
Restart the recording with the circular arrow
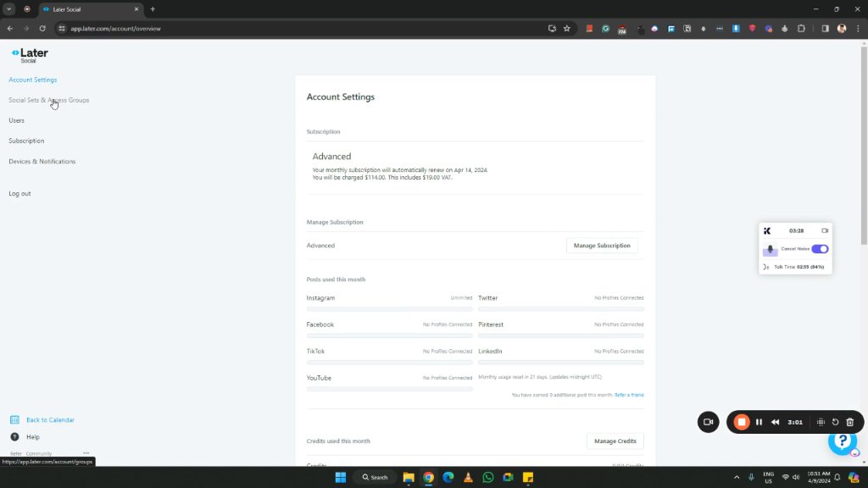tap(835, 422)
